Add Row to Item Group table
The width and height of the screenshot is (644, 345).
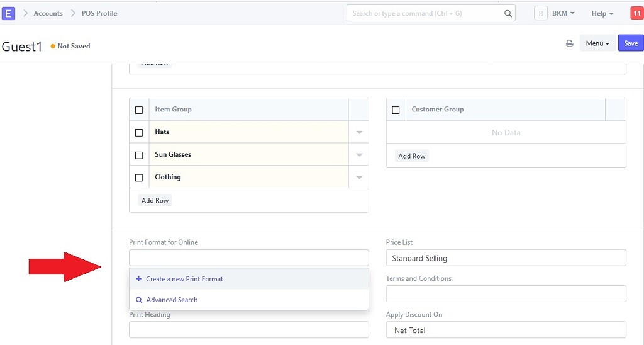155,200
